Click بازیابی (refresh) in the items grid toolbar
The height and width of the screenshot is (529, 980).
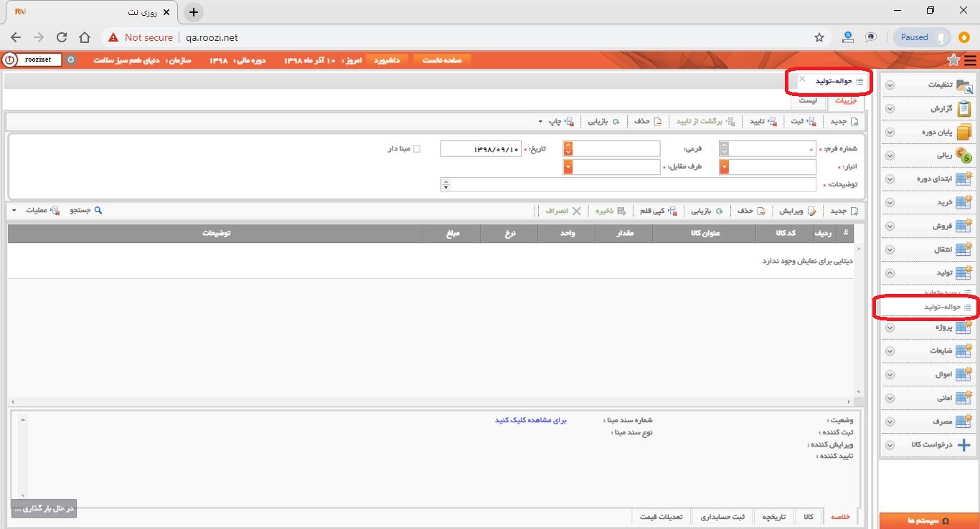click(x=707, y=211)
